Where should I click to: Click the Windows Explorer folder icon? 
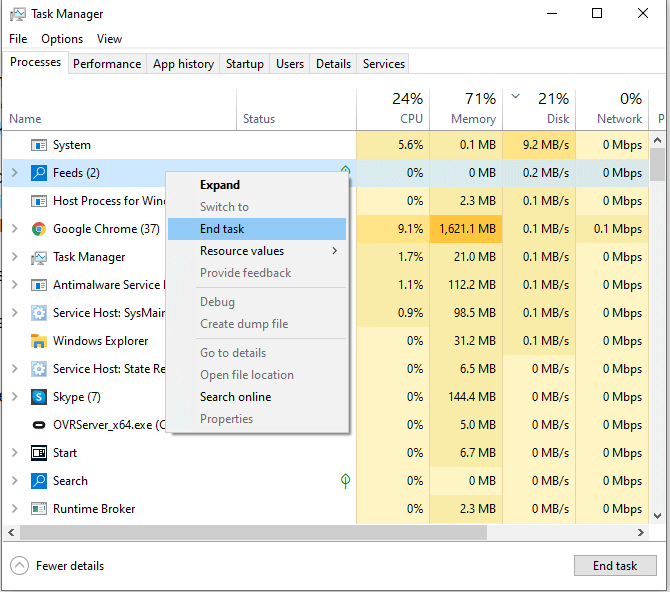(39, 341)
